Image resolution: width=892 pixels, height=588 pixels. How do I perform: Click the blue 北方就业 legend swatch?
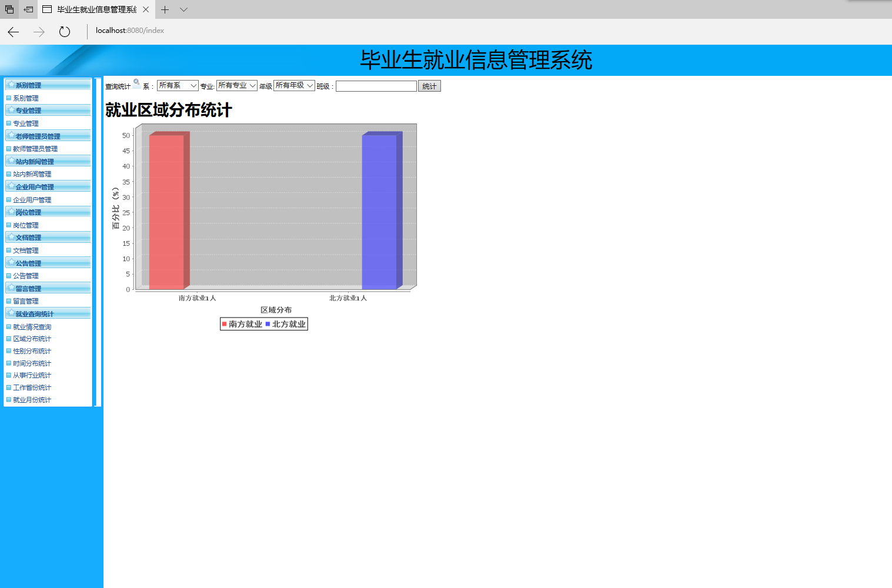(x=268, y=324)
